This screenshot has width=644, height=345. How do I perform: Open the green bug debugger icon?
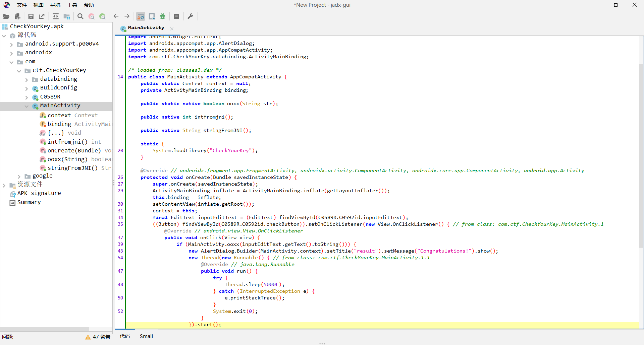(163, 16)
